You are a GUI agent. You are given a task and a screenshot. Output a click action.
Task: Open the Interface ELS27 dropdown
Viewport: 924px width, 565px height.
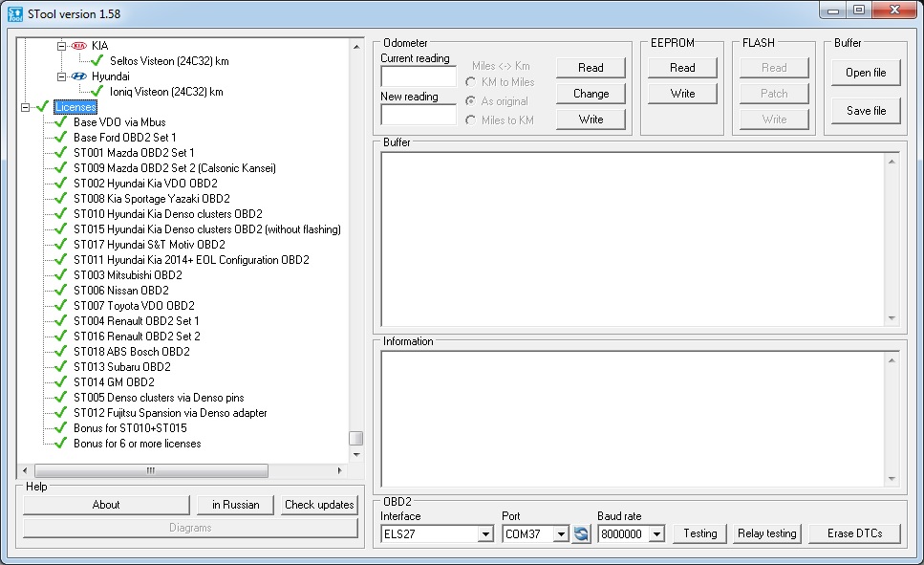[485, 534]
